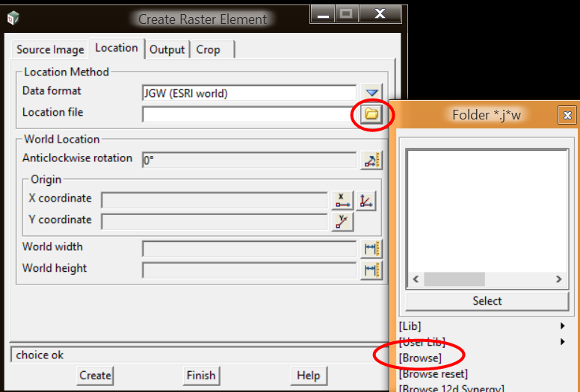The image size is (580, 392).
Task: Click the horizontal scrollbar thumb in Folder list
Action: [454, 279]
